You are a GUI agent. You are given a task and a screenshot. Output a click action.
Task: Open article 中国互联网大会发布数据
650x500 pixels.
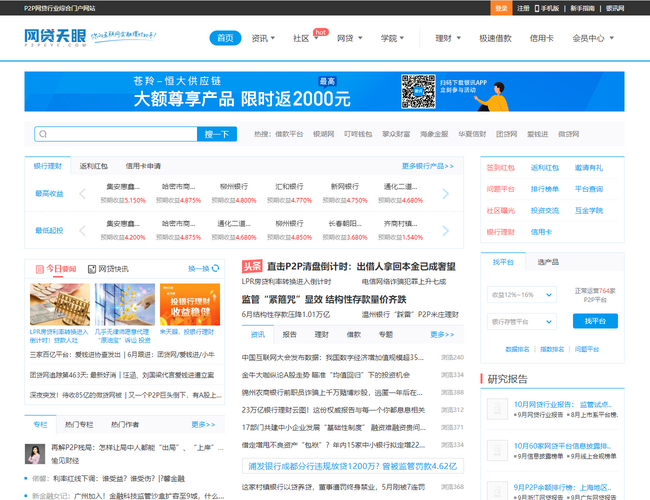(332, 357)
